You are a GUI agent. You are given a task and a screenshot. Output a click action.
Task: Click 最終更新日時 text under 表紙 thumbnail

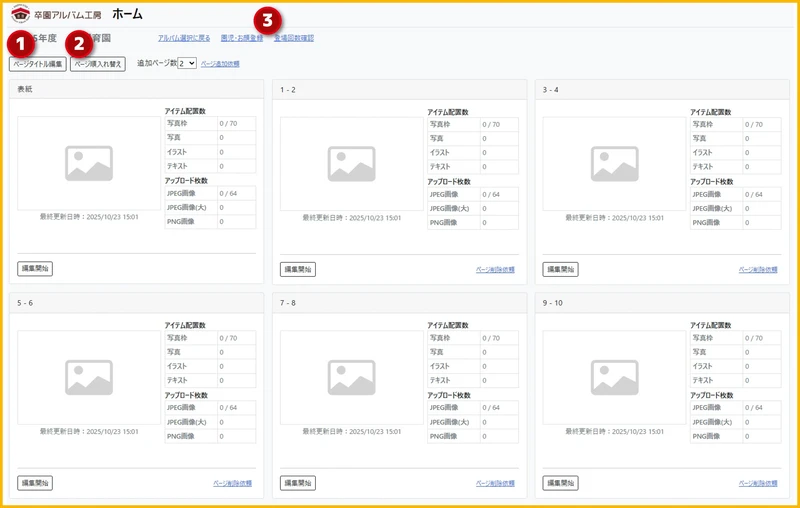click(x=89, y=217)
